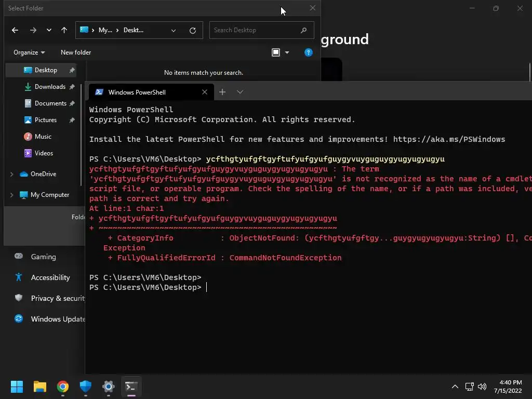The width and height of the screenshot is (532, 399).
Task: Open File Explorer from the taskbar
Action: tap(39, 387)
